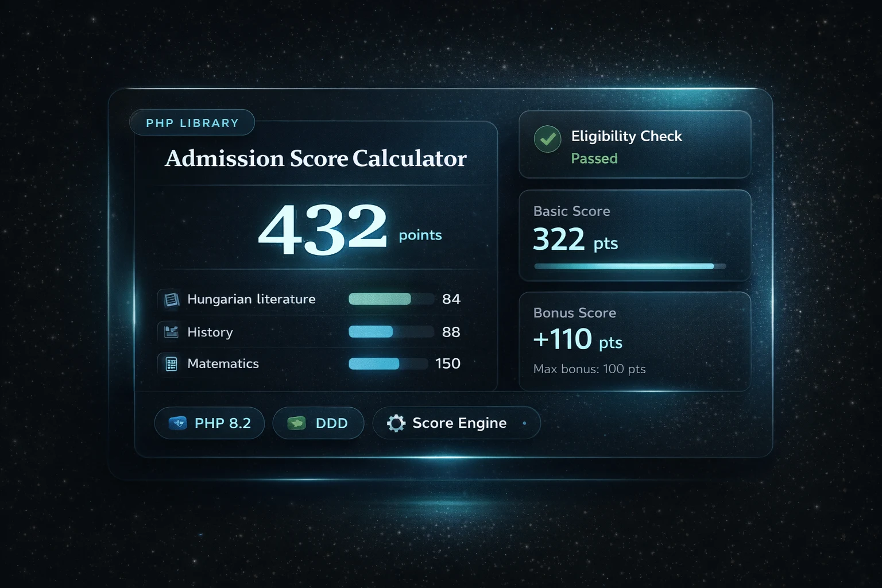Click the Matematics progress bar
882x588 pixels.
pyautogui.click(x=389, y=363)
